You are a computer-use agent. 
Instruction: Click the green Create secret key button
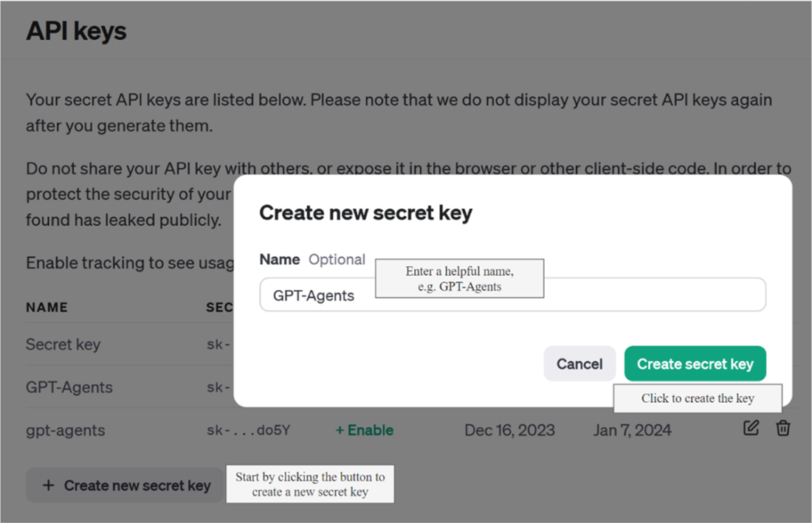(x=695, y=364)
